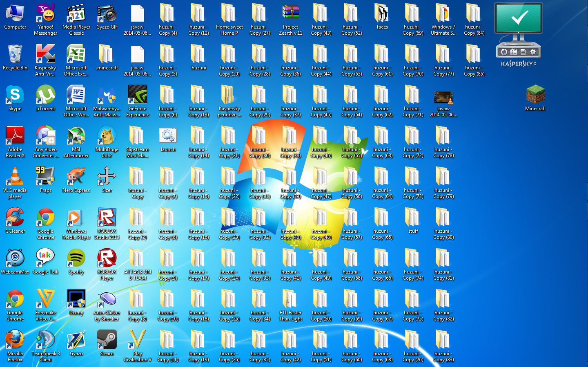This screenshot has width=588, height=367.
Task: Play Civilization V shortcut
Action: [138, 347]
